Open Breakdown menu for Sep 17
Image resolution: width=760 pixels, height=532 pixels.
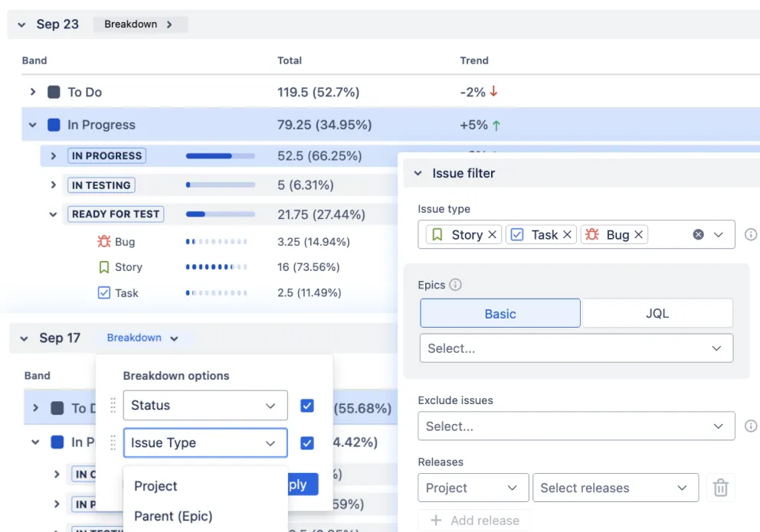coord(143,338)
